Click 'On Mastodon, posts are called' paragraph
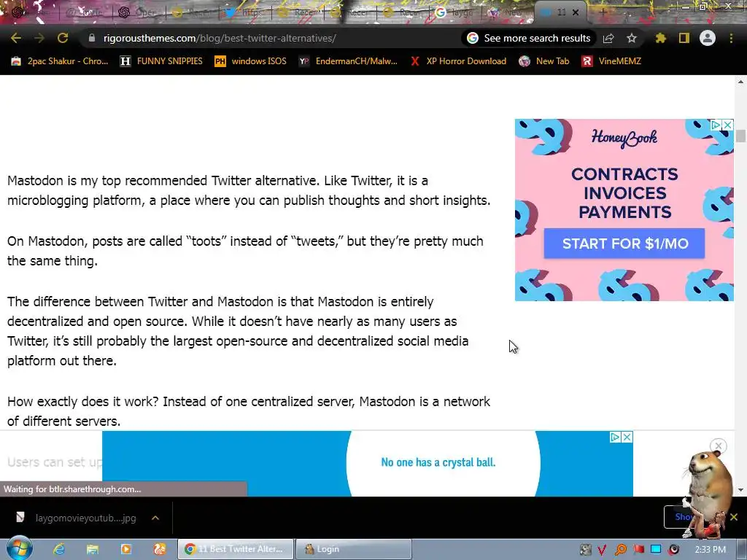Image resolution: width=747 pixels, height=560 pixels. coord(245,251)
